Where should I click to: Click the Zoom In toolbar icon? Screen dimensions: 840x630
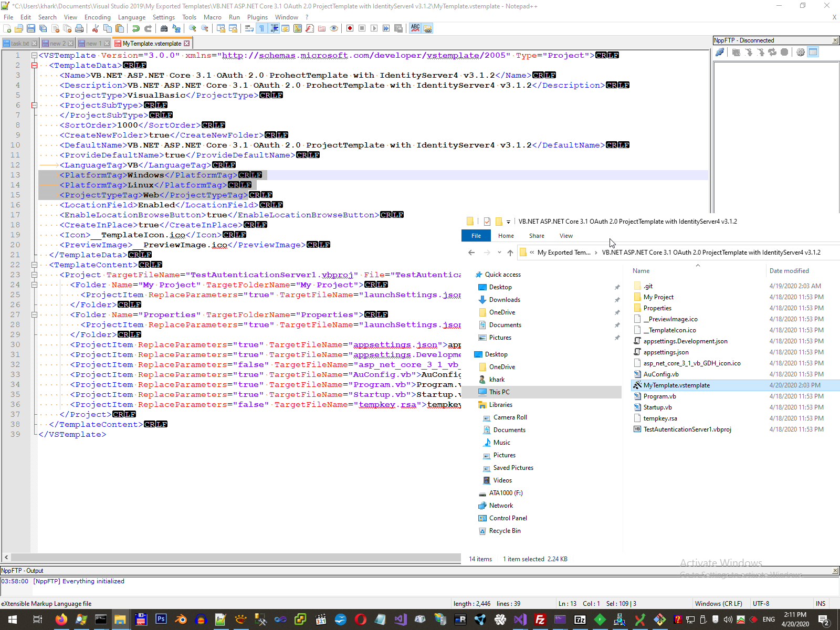(193, 28)
